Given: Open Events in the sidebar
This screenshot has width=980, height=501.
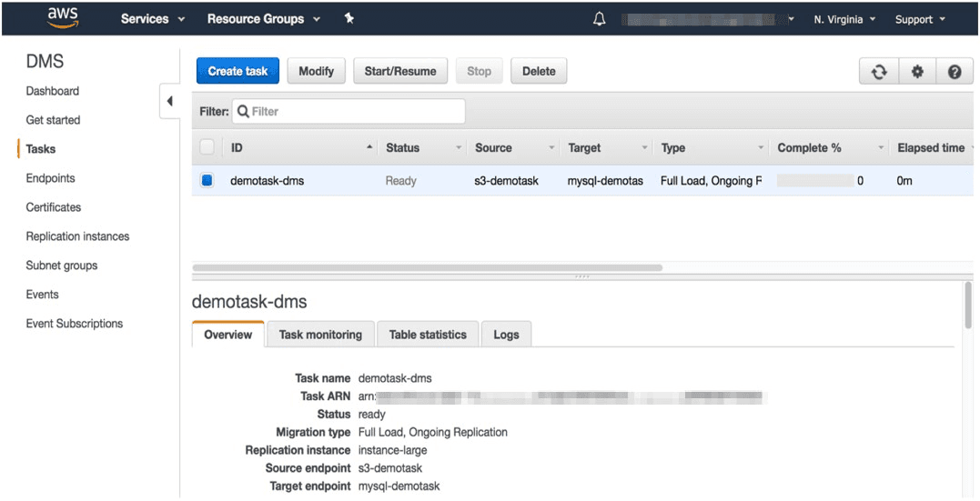Looking at the screenshot, I should (x=43, y=295).
